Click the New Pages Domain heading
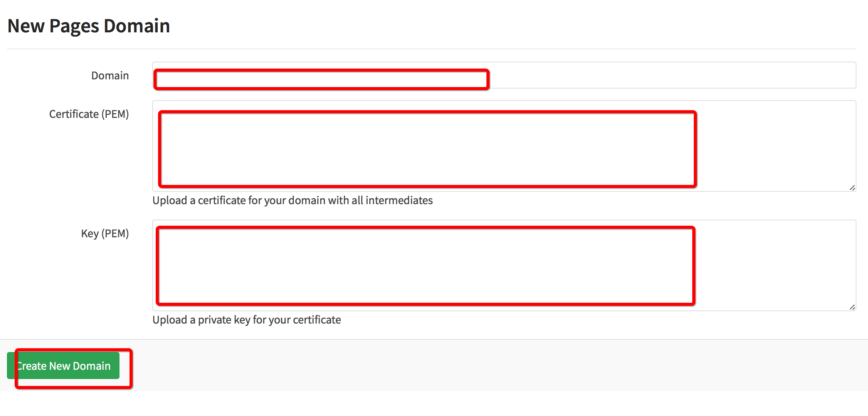868x416 pixels. [89, 26]
